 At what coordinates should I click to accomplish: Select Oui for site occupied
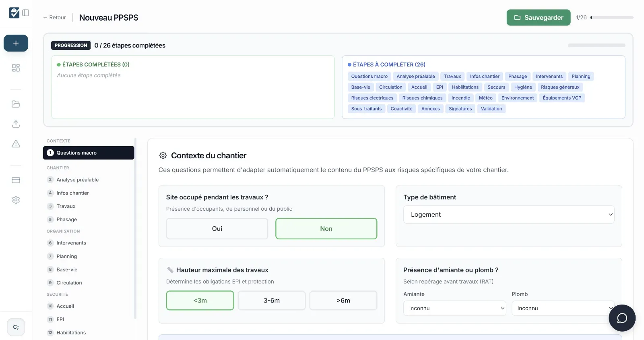click(x=217, y=228)
